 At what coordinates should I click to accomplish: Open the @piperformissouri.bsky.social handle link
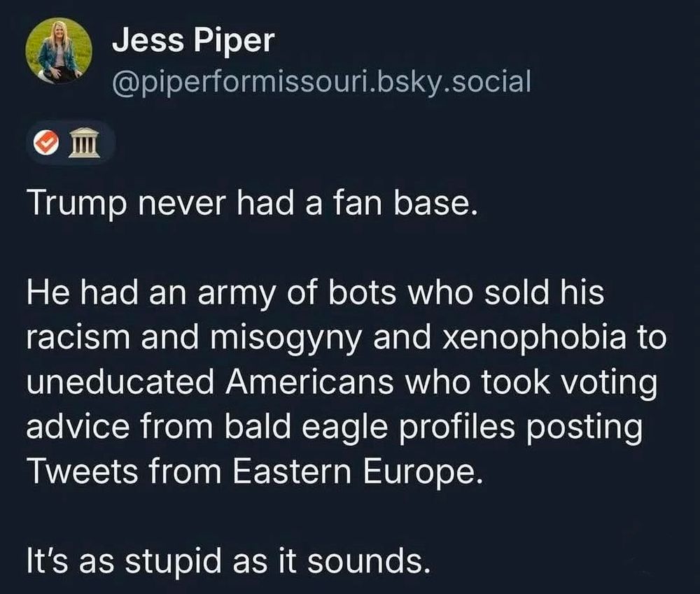[321, 82]
